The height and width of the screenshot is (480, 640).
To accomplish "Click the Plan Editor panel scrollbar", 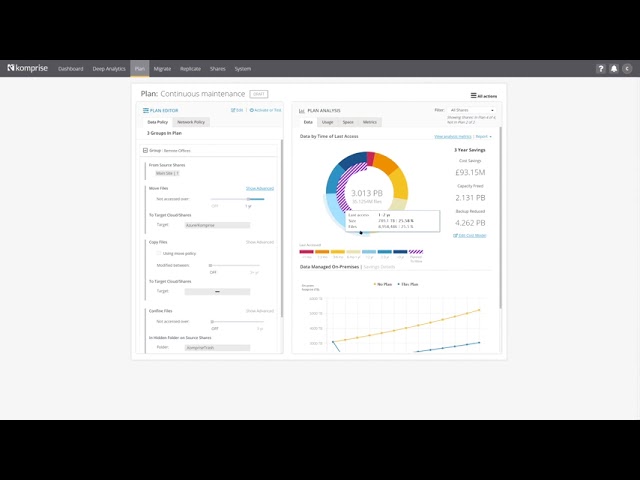I will (x=282, y=228).
